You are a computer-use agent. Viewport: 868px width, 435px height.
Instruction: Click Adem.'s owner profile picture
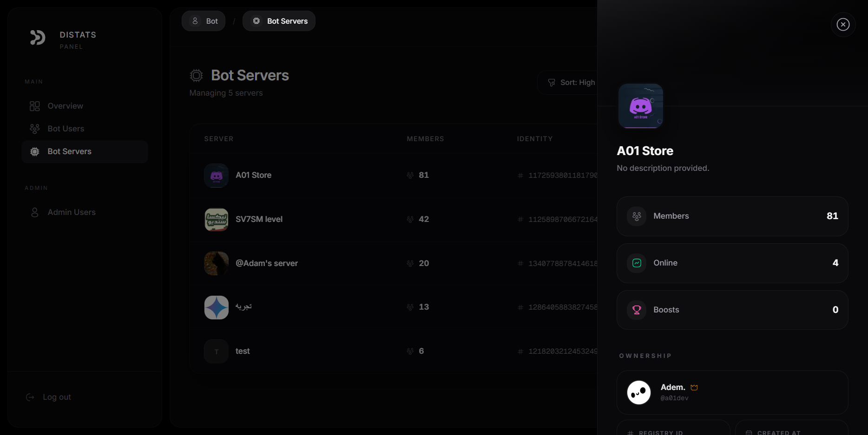(x=638, y=392)
